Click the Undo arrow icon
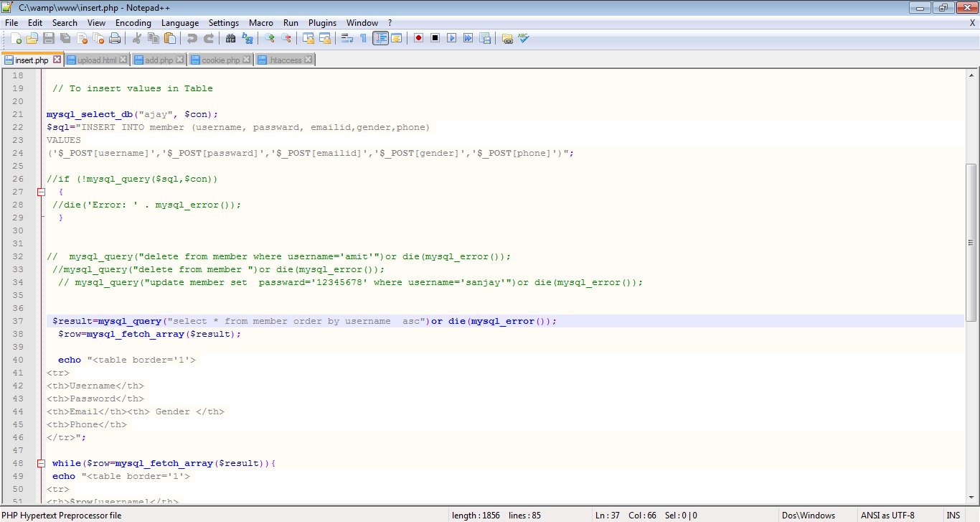 pos(192,38)
